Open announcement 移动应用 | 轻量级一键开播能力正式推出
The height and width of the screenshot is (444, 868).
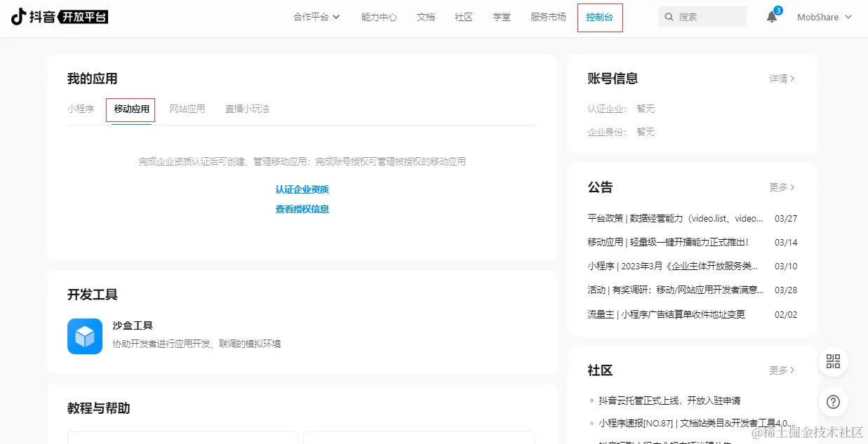click(x=668, y=242)
